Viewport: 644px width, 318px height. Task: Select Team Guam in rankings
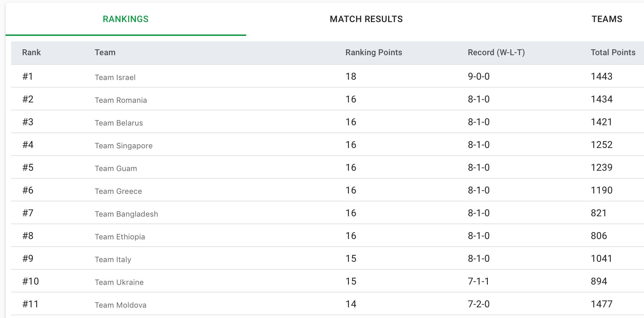click(116, 168)
